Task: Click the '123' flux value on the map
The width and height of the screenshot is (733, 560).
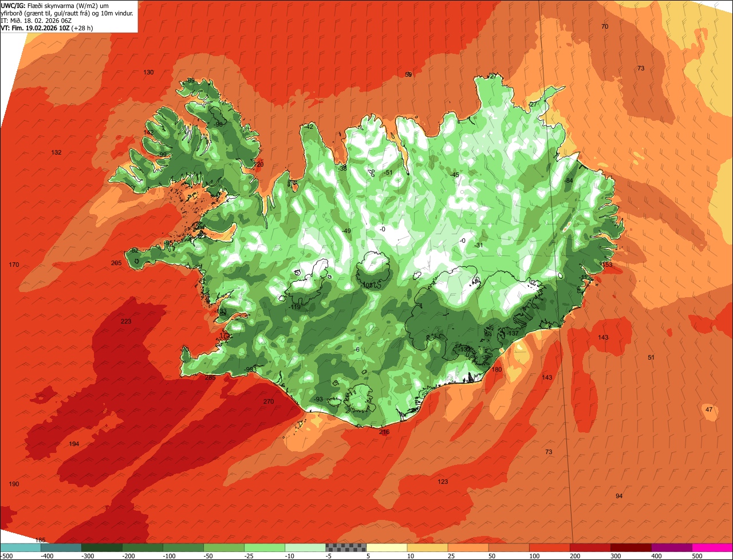Action: click(x=443, y=482)
